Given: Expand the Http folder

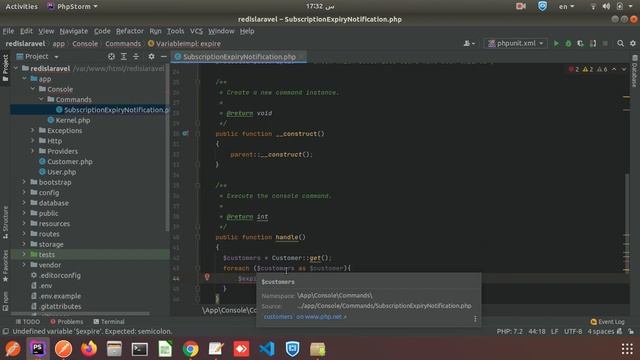Looking at the screenshot, I should [33, 141].
